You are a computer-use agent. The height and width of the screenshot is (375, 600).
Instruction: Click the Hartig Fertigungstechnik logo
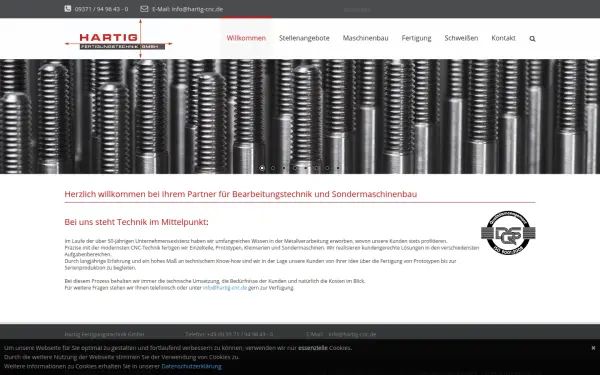[119, 39]
